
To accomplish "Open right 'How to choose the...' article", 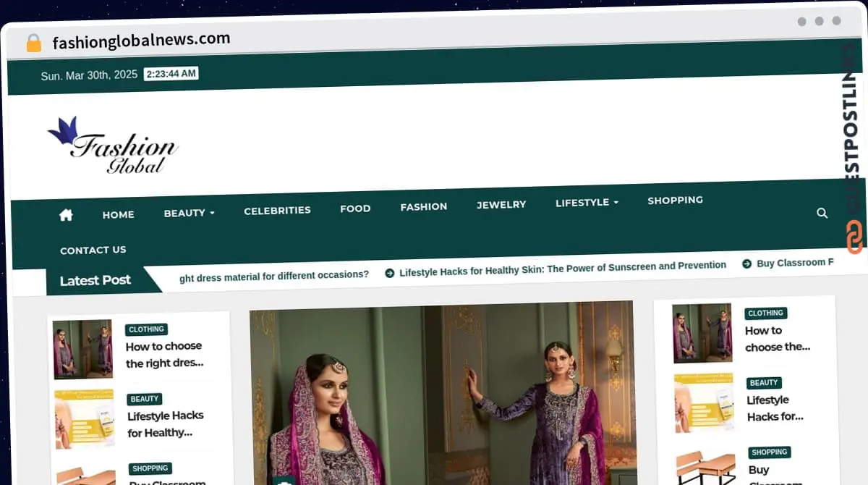I will pos(778,339).
